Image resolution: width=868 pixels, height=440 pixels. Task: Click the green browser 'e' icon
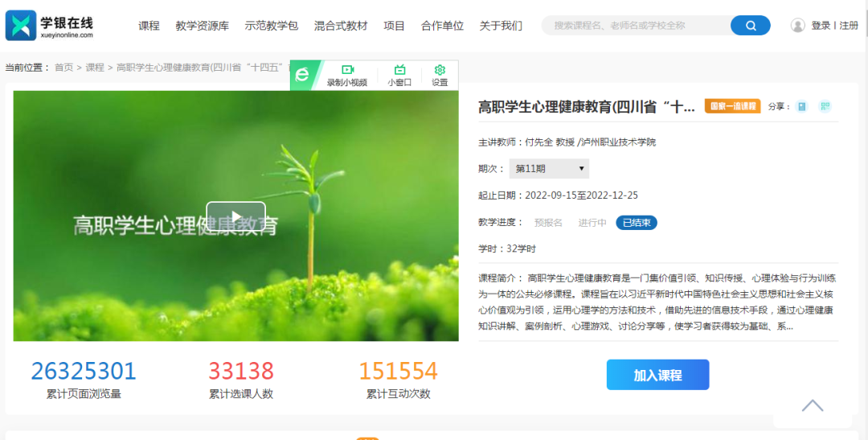point(302,75)
